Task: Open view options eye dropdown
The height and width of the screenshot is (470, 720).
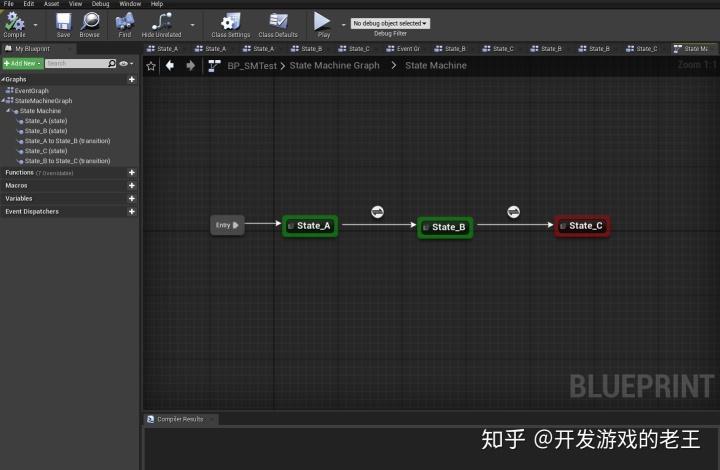Action: point(126,63)
